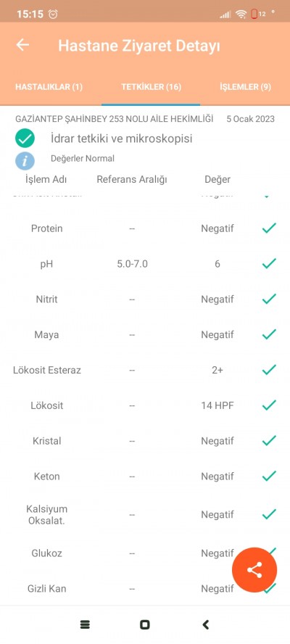
Task: Tap the checkmark in the Protein row
Action: pos(269,228)
